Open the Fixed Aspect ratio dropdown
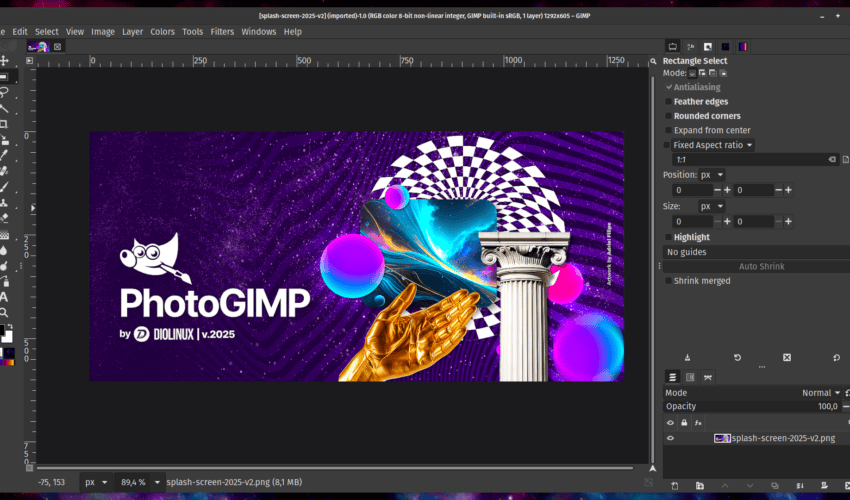 tap(712, 145)
